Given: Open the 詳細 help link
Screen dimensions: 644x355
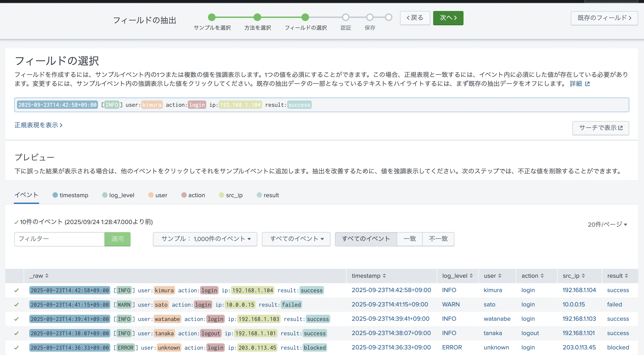Looking at the screenshot, I should [x=580, y=83].
